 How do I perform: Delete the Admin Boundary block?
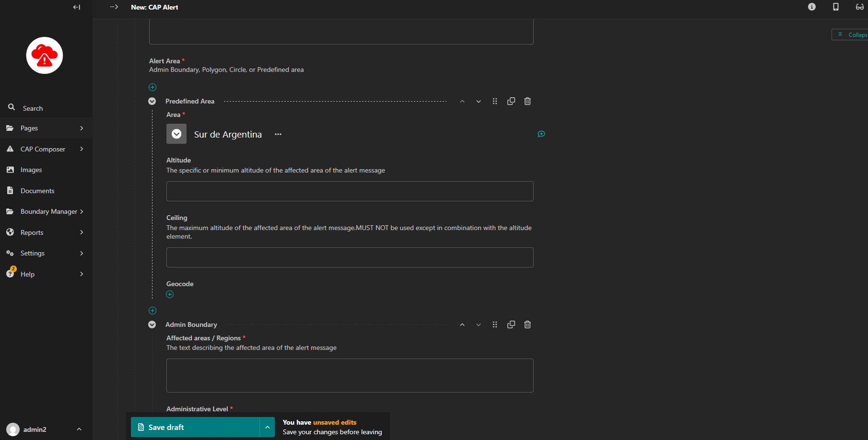click(x=528, y=324)
